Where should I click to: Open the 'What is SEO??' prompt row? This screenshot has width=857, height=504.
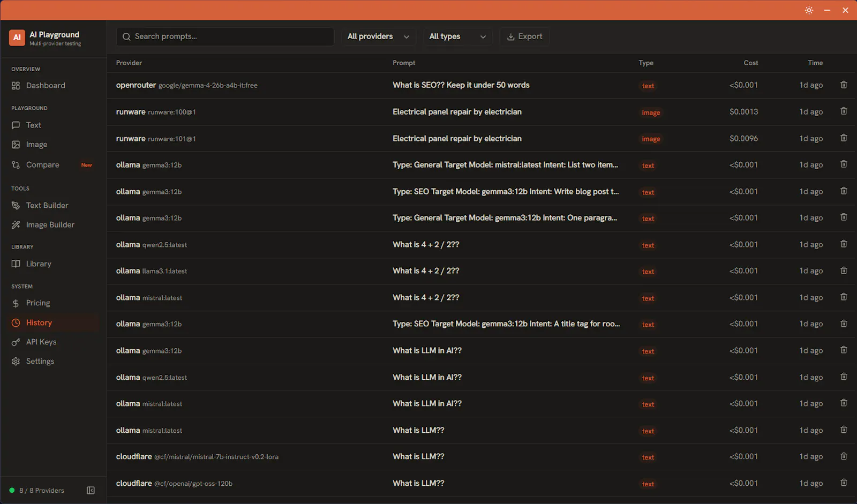click(x=482, y=85)
